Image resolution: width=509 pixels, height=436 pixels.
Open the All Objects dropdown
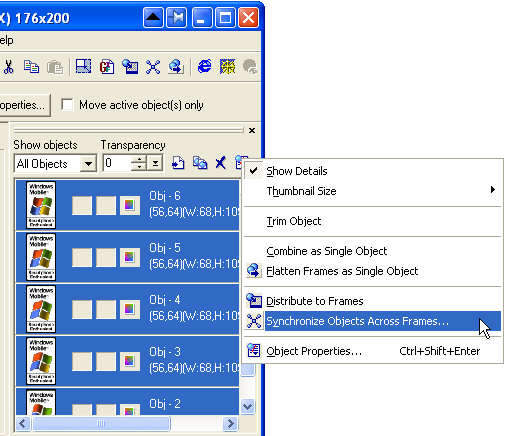[x=88, y=164]
